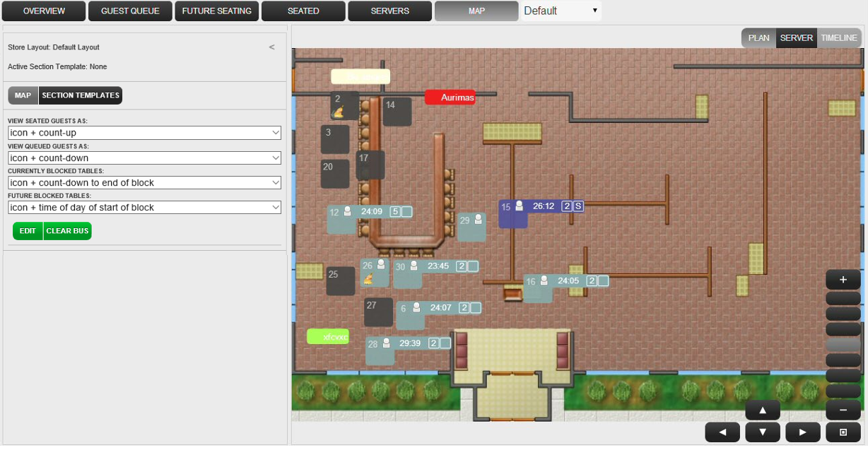Pan the map right with arrow
This screenshot has height=450, width=868.
(802, 432)
